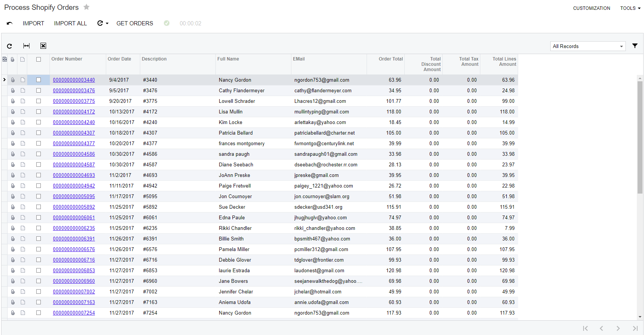Click scrollbar down arrow
Viewport: 644px width, 335px height.
pos(640,317)
